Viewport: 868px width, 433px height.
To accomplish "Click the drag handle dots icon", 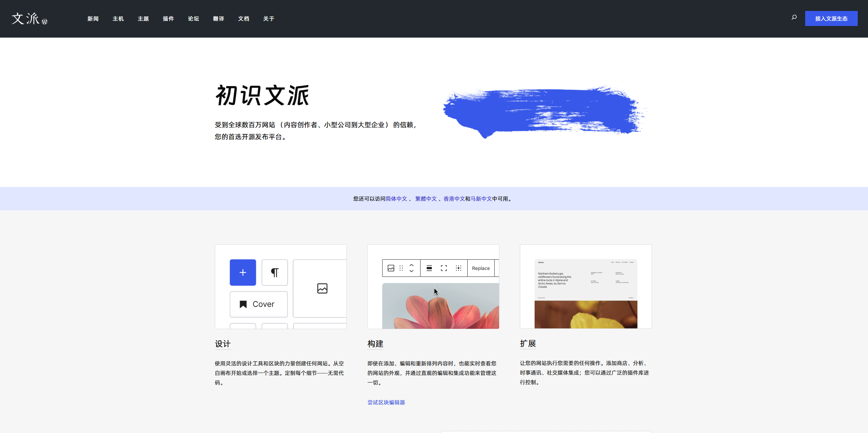I will coord(401,268).
